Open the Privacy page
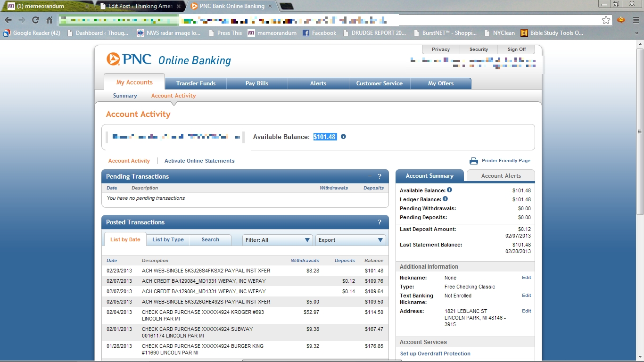The height and width of the screenshot is (362, 644). [x=441, y=49]
